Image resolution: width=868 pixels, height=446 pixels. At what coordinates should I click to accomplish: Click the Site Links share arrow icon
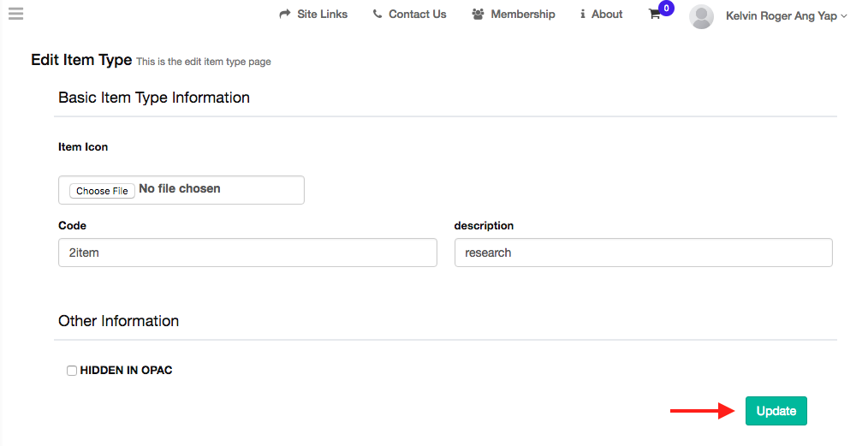pos(284,14)
